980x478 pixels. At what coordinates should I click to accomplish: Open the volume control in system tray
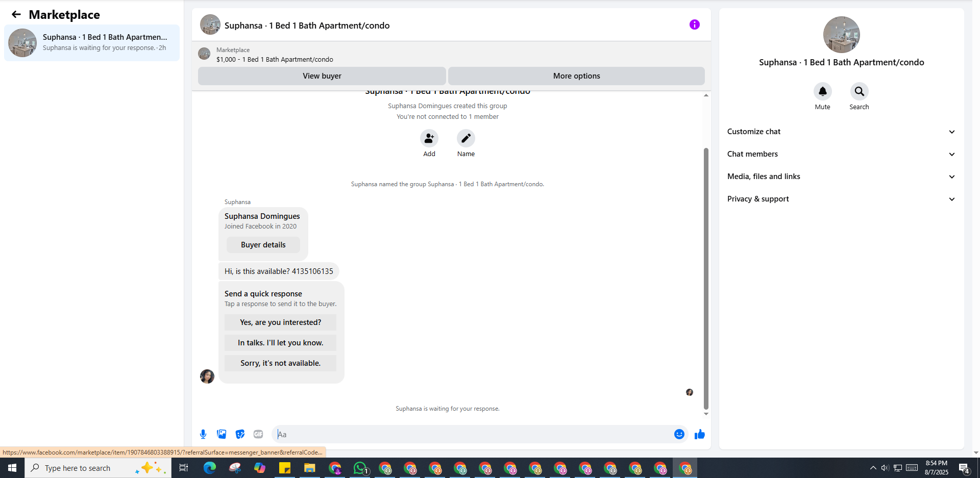pyautogui.click(x=885, y=468)
